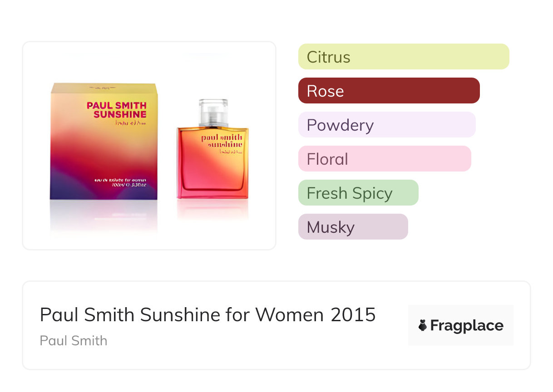
Task: Select the pink Floral accord bar
Action: point(384,159)
